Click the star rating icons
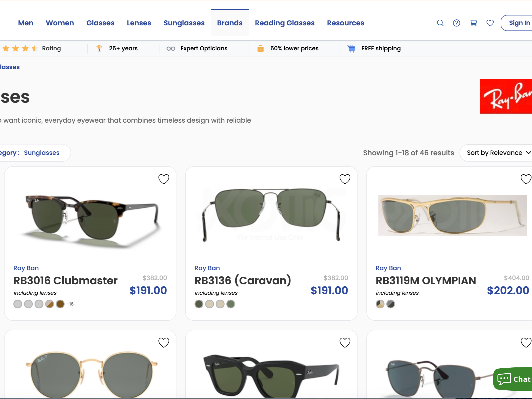This screenshot has width=532, height=399. 20,48
